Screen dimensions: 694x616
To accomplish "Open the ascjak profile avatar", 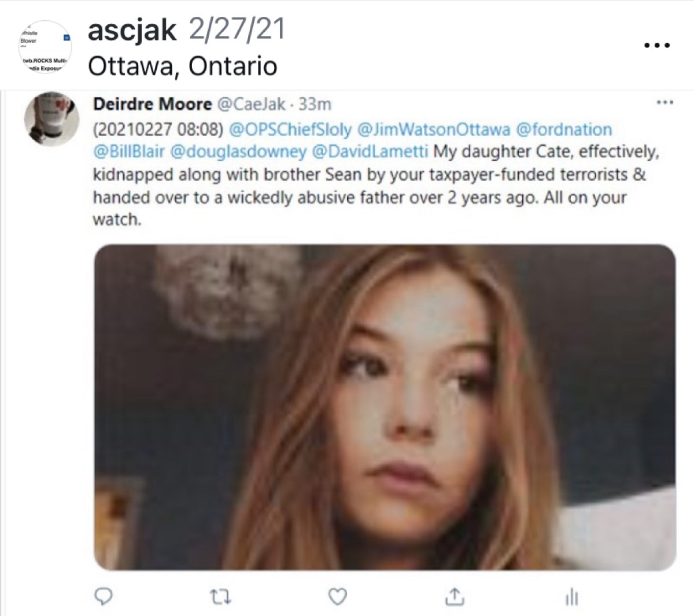I will (x=46, y=47).
